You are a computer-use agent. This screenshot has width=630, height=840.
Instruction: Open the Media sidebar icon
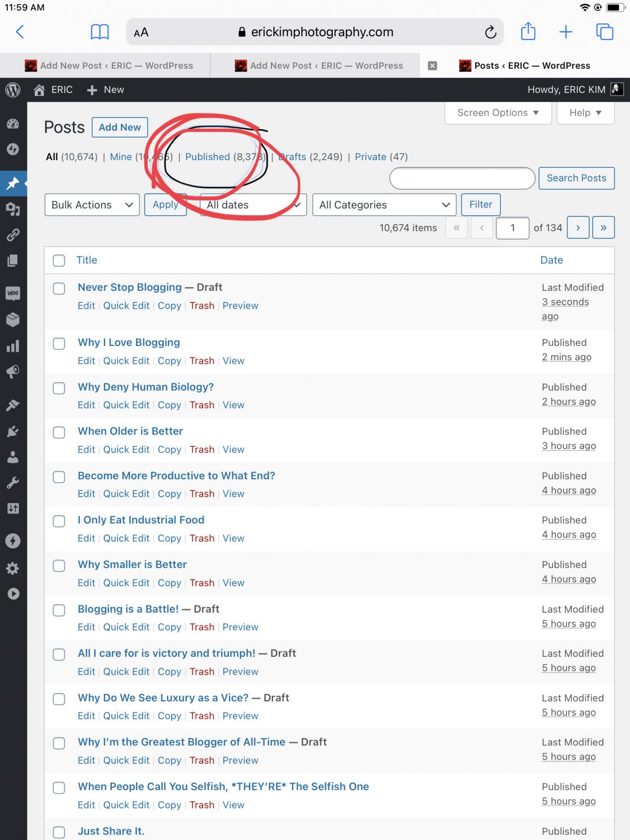click(x=13, y=209)
